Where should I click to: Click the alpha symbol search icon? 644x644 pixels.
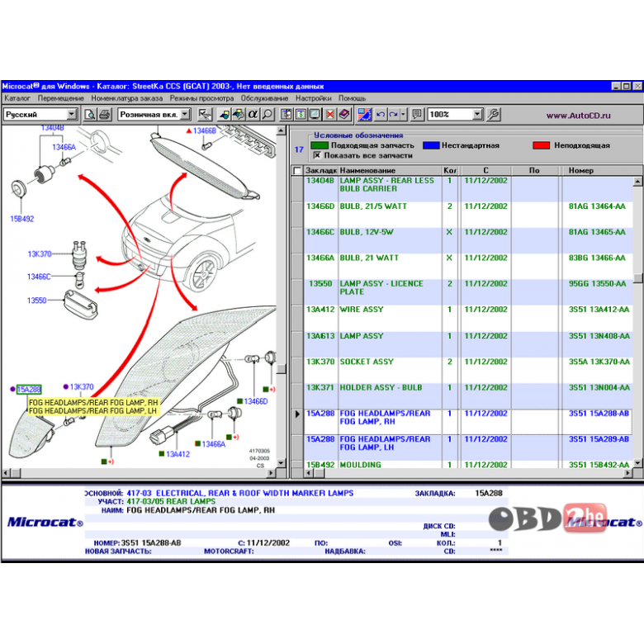[x=253, y=114]
